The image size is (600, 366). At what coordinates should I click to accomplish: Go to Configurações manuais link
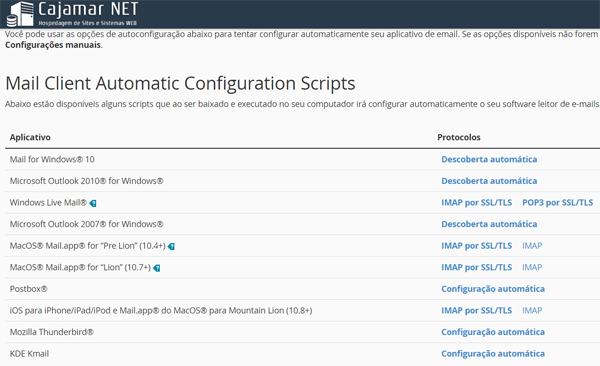pyautogui.click(x=53, y=45)
